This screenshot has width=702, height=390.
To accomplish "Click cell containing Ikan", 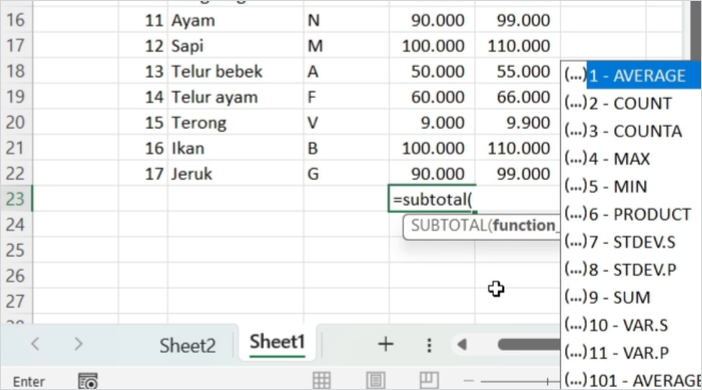I will pyautogui.click(x=235, y=148).
